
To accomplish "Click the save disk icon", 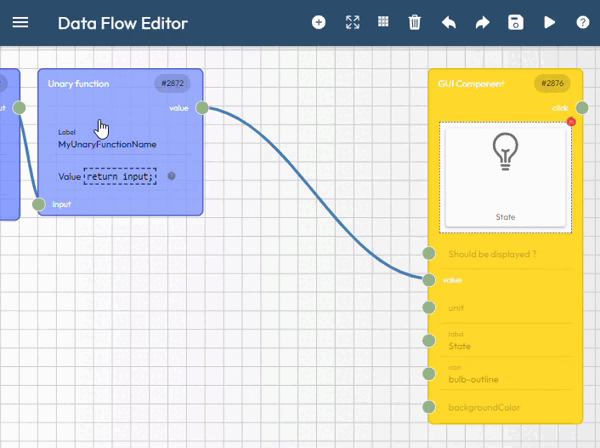I will 515,22.
